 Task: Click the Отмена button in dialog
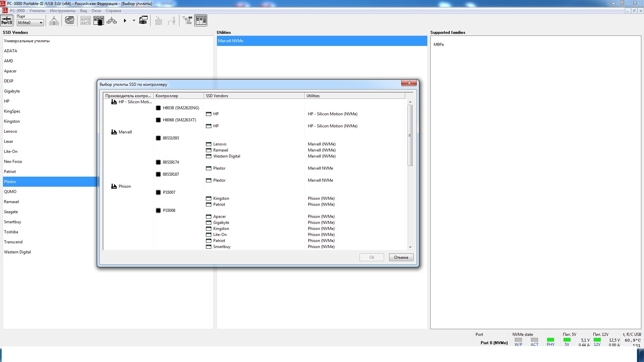click(x=401, y=257)
